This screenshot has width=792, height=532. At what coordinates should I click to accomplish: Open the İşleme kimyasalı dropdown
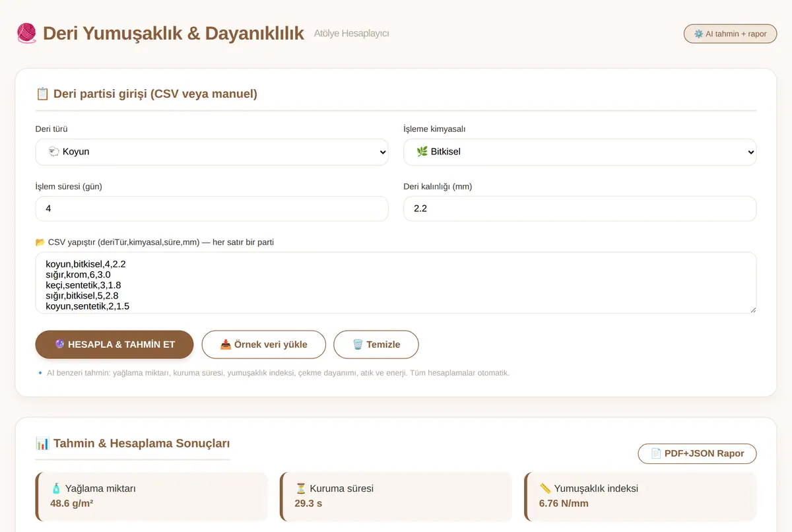[x=580, y=152]
